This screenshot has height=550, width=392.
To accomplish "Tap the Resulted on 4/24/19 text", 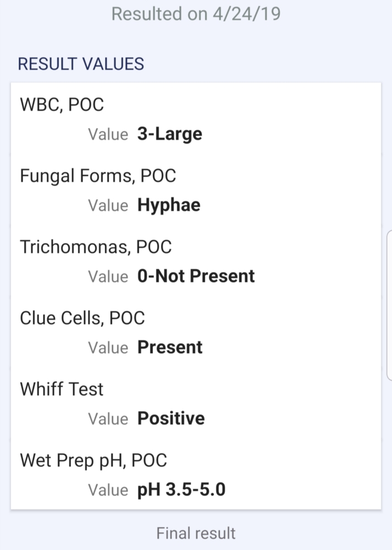I will point(196,14).
